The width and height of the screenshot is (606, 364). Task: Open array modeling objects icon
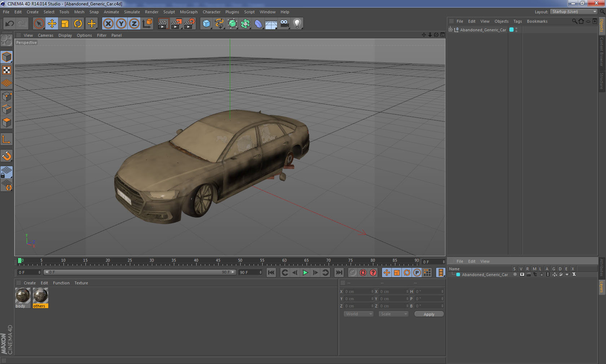[x=245, y=24]
